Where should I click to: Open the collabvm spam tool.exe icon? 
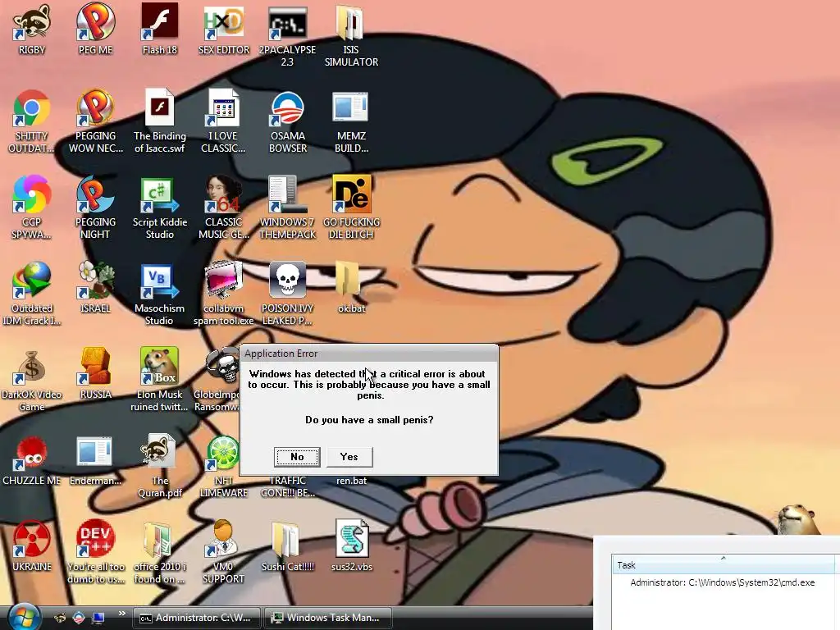click(223, 294)
